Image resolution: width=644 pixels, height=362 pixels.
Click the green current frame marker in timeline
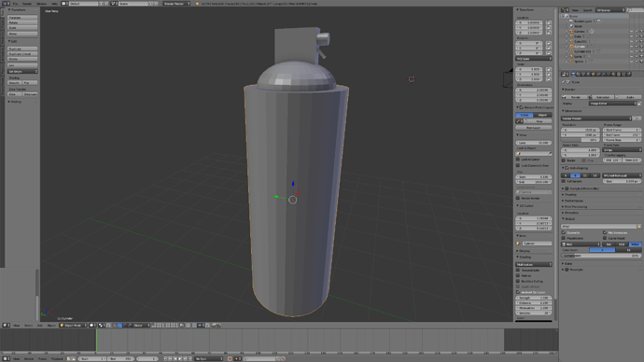coord(96,340)
